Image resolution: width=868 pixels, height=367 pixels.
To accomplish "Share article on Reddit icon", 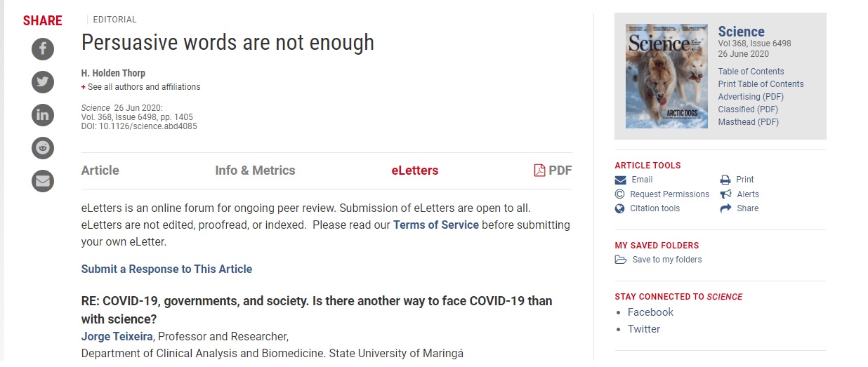I will (43, 147).
